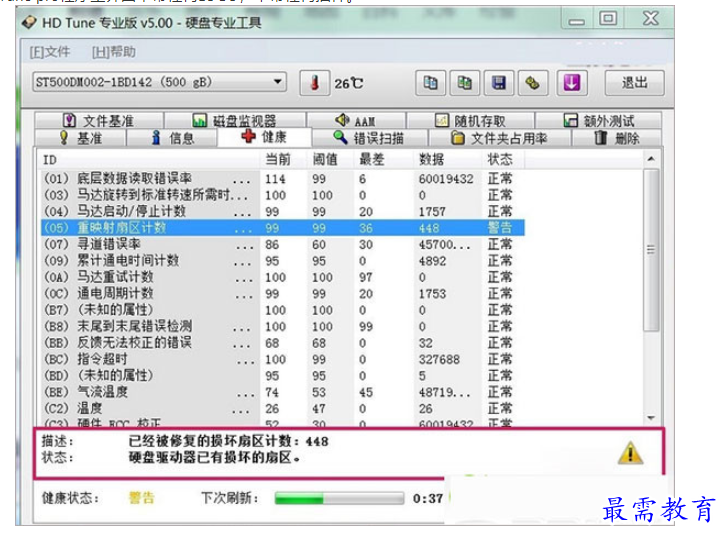Click the 退出 button

tap(634, 83)
